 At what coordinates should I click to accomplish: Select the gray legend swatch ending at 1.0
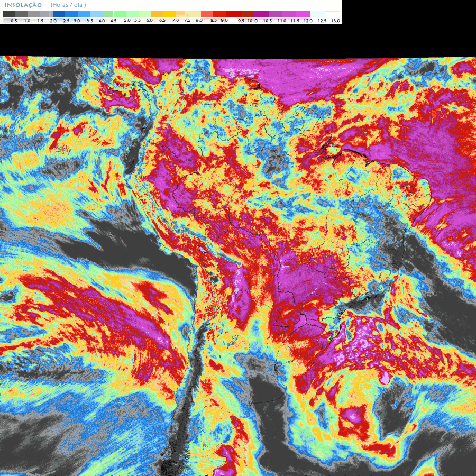pos(22,14)
